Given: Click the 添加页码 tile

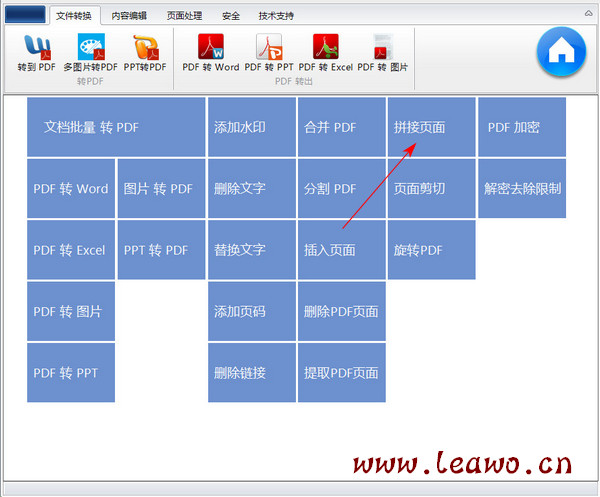Looking at the screenshot, I should point(252,311).
